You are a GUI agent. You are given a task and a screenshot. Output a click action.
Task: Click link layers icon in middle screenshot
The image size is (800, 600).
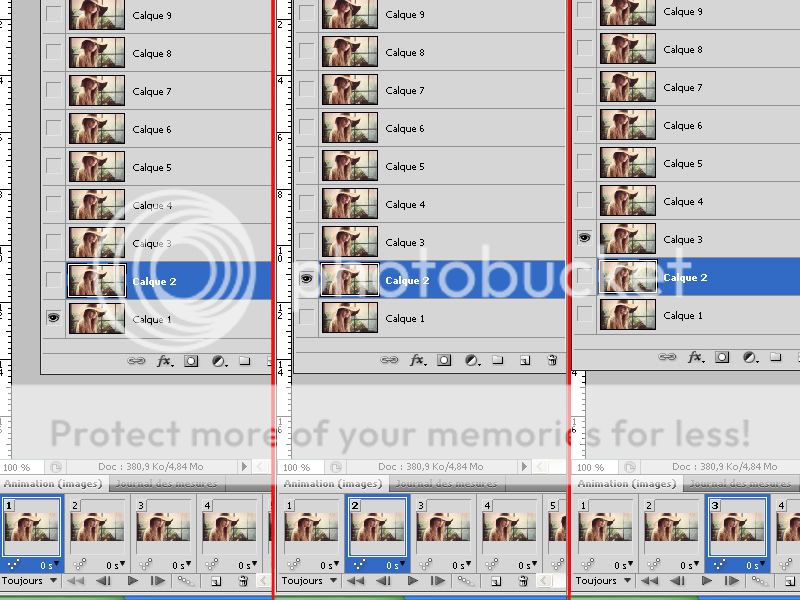[x=389, y=360]
